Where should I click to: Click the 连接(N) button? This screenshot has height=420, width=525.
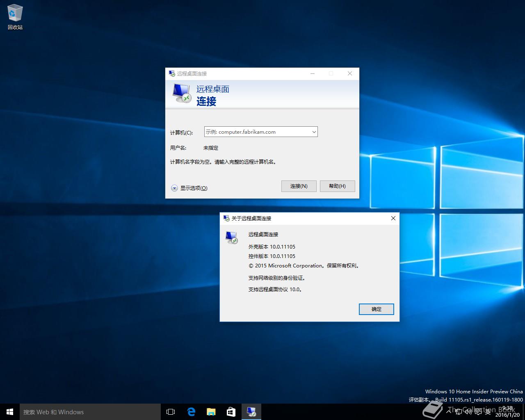pyautogui.click(x=299, y=186)
